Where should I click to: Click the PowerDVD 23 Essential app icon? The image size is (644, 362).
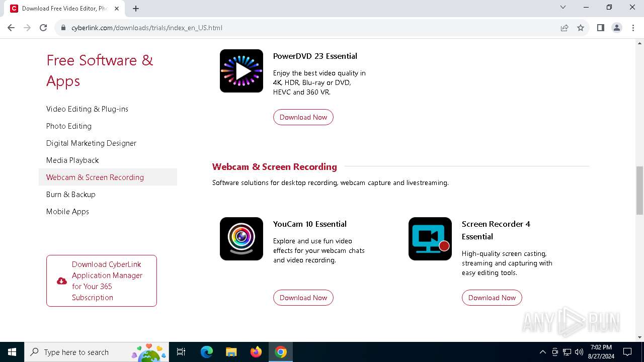(x=242, y=71)
